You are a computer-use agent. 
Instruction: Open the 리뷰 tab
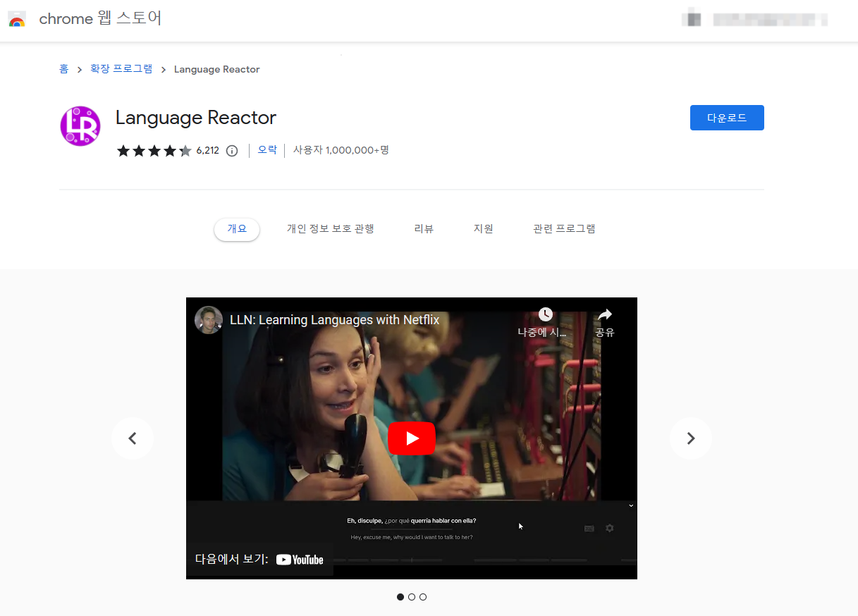click(x=424, y=229)
